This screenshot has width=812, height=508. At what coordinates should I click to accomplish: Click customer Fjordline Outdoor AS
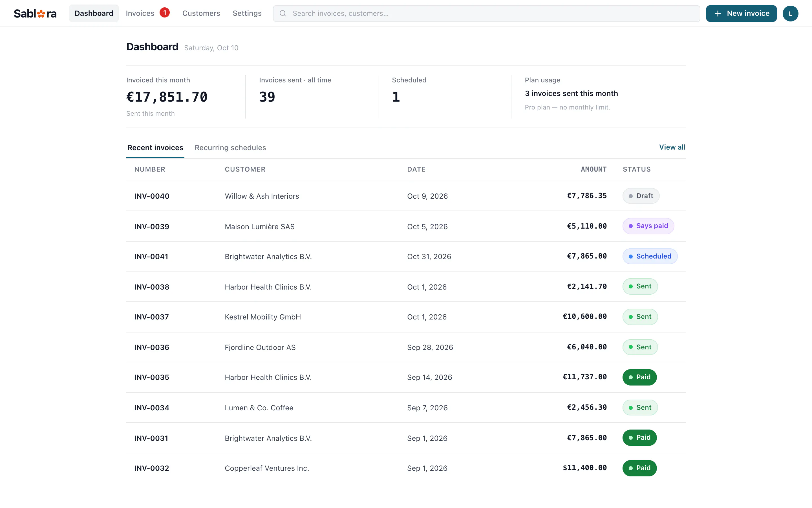tap(260, 347)
